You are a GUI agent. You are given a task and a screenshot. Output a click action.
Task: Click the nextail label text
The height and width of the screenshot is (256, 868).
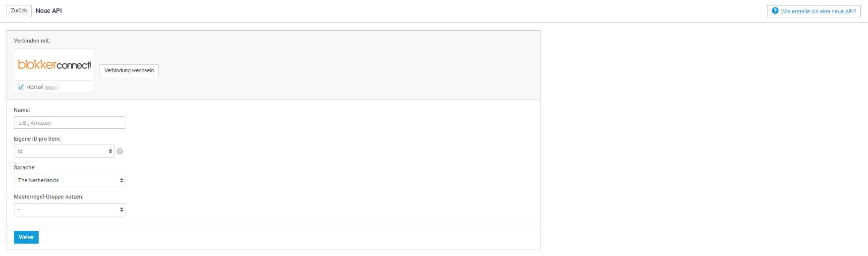click(35, 87)
